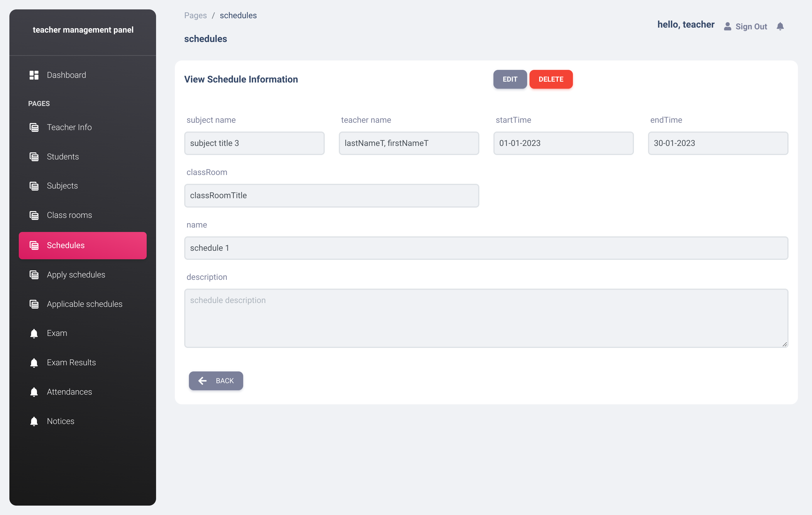Click the Dashboard grid icon in sidebar
The image size is (812, 515).
[x=34, y=75]
